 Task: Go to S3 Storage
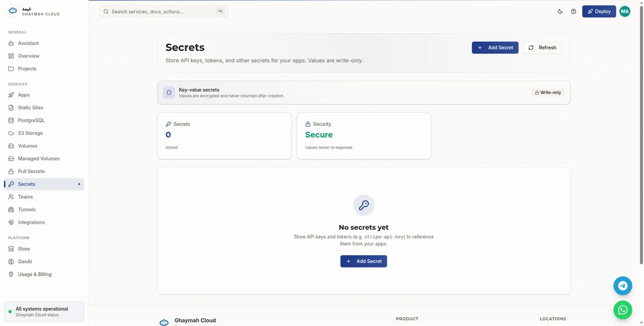pyautogui.click(x=44, y=133)
